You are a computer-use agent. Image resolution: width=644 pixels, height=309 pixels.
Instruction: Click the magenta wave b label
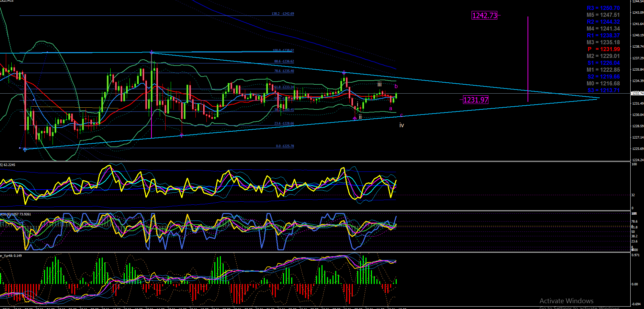click(x=396, y=86)
